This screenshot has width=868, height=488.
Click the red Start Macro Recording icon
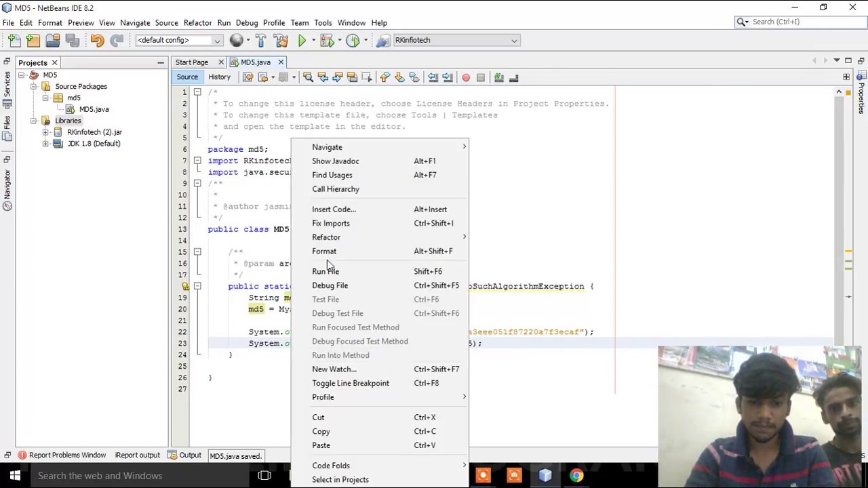point(466,77)
